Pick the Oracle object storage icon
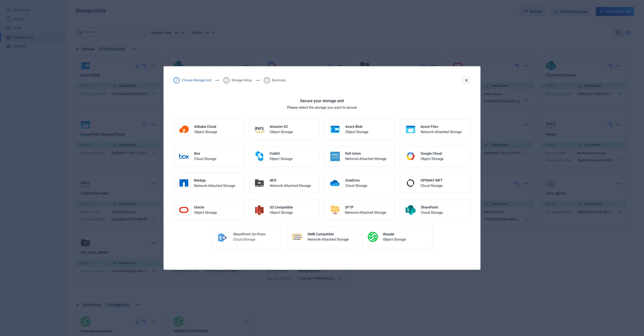Image resolution: width=644 pixels, height=336 pixels. 184,210
